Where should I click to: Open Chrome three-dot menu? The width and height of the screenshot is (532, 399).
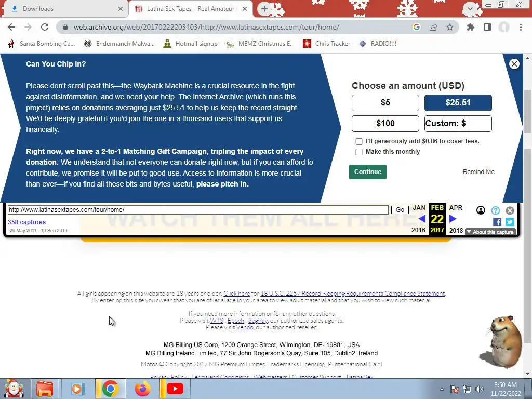[x=521, y=27]
